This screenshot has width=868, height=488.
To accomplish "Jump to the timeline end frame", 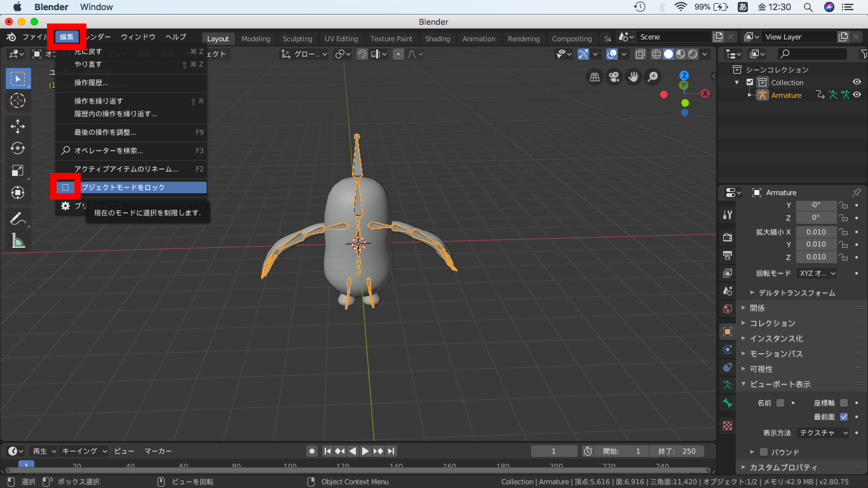I will pyautogui.click(x=391, y=451).
